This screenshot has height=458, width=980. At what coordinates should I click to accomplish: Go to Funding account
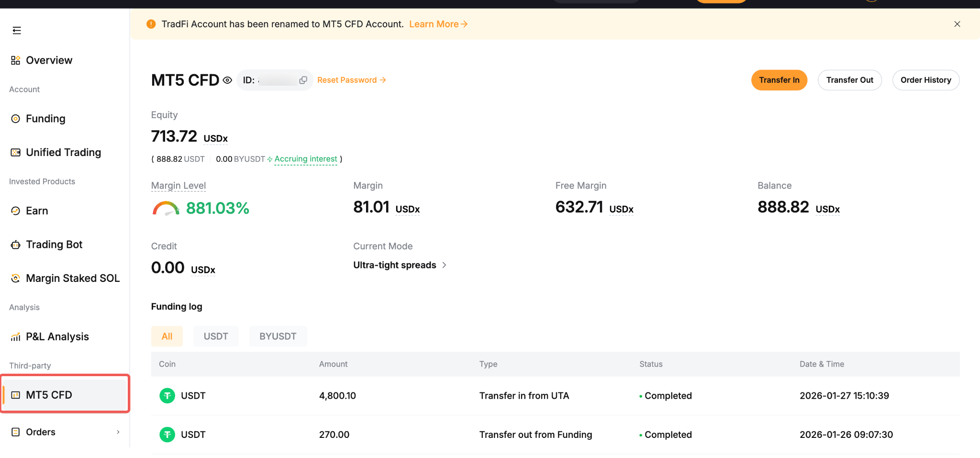pyautogui.click(x=45, y=119)
